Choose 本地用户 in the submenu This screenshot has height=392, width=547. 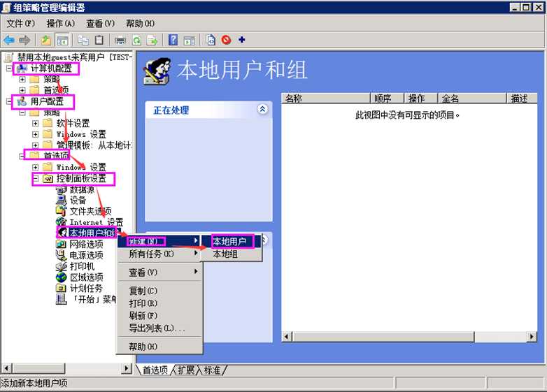point(232,241)
